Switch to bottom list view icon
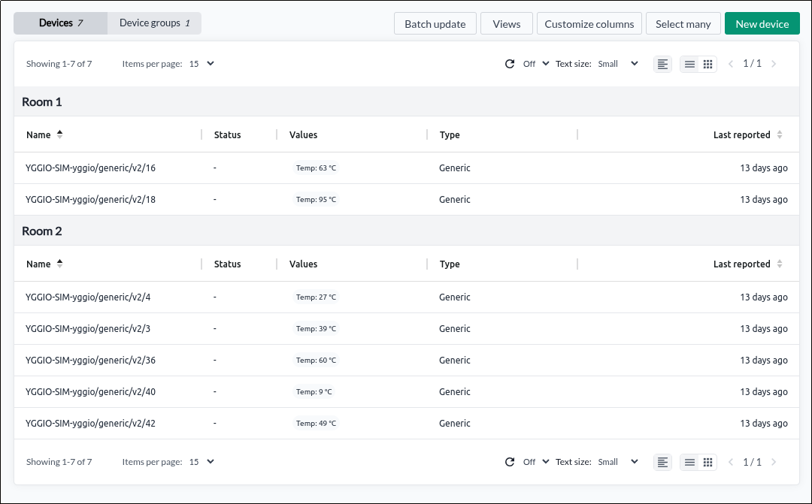812x504 pixels. click(x=689, y=462)
